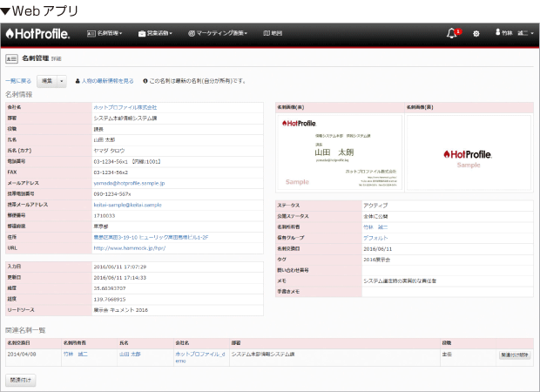Viewport: 540px width, 392px height.
Task: Expand the 竹林 誠二 user account menu
Action: pyautogui.click(x=515, y=33)
